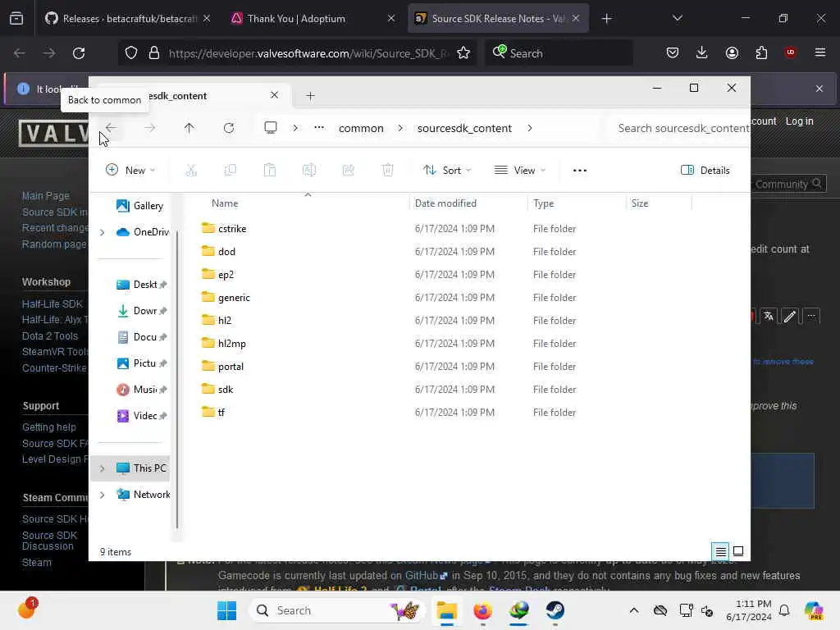Expand the Network tree node
This screenshot has height=630, width=840.
tap(102, 495)
